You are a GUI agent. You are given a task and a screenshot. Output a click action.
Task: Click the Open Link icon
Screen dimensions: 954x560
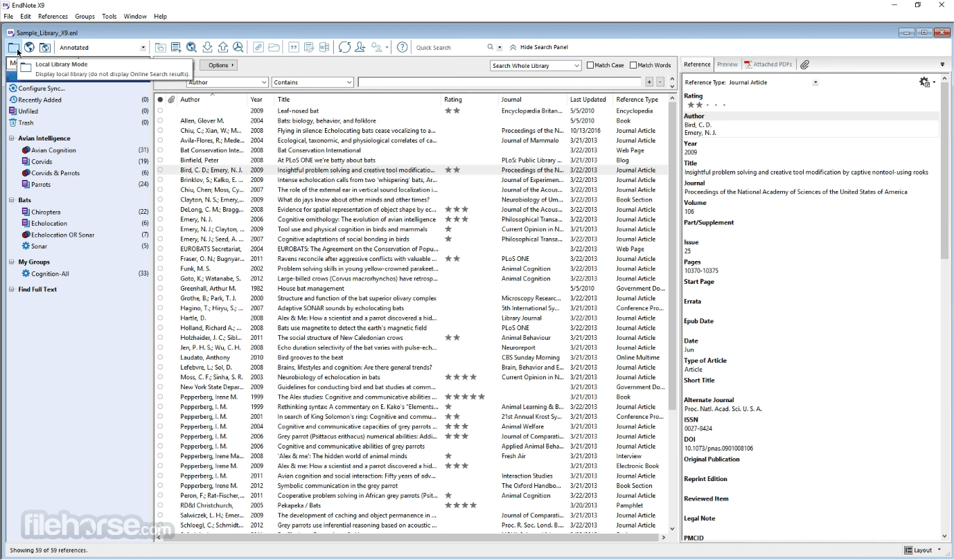258,47
